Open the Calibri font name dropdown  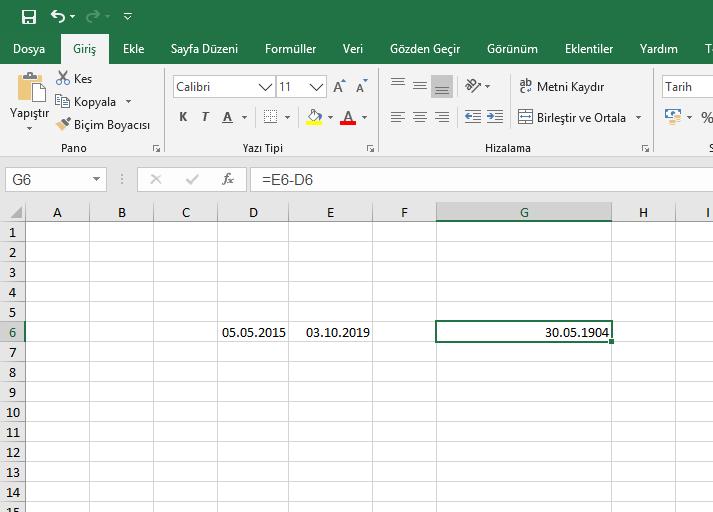click(x=266, y=87)
